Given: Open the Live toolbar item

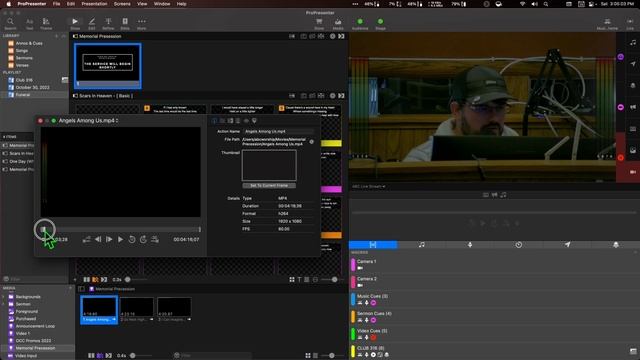Looking at the screenshot, I should (x=630, y=24).
